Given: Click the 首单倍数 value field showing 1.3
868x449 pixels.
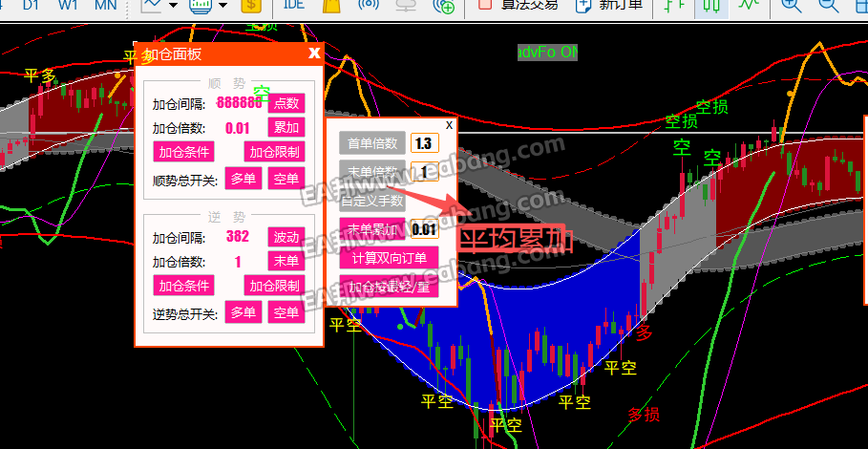Looking at the screenshot, I should [423, 143].
